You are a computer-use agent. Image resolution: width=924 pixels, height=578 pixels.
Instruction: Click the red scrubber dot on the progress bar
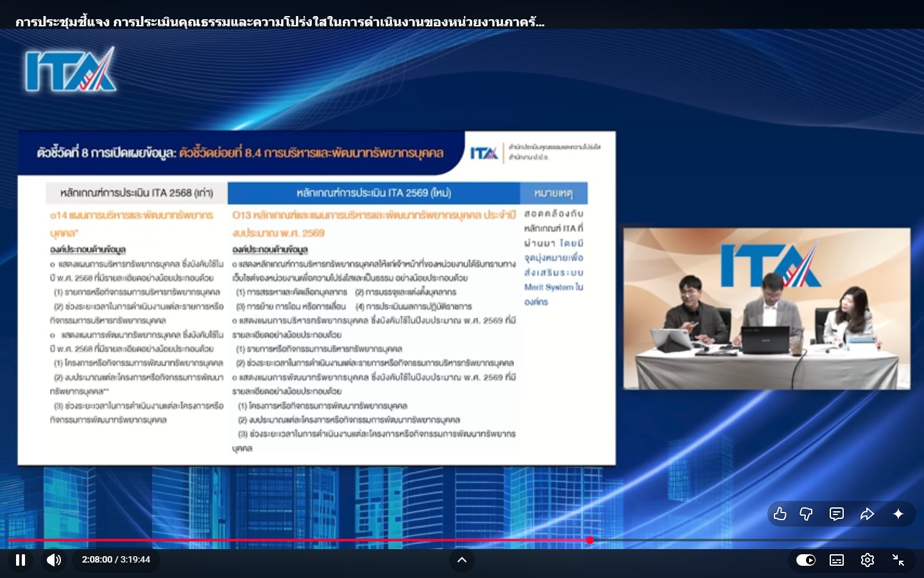590,540
